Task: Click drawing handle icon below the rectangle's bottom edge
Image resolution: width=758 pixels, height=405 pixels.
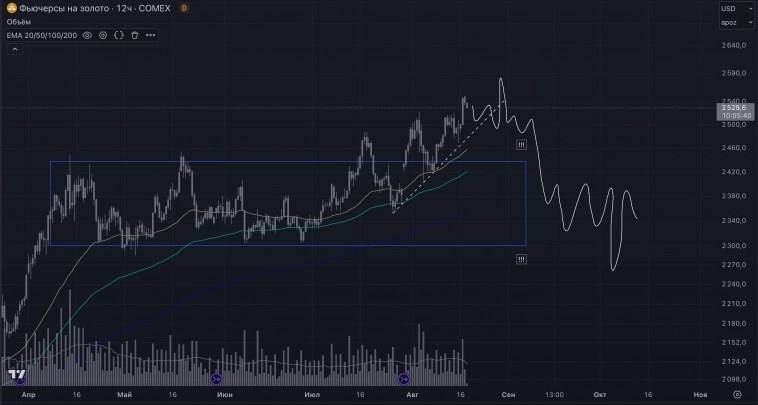Action: point(521,260)
